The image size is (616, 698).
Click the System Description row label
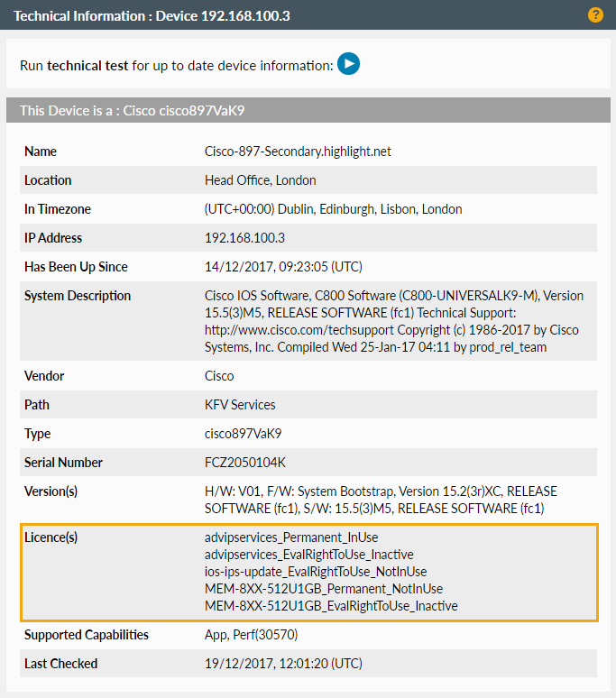(x=78, y=296)
